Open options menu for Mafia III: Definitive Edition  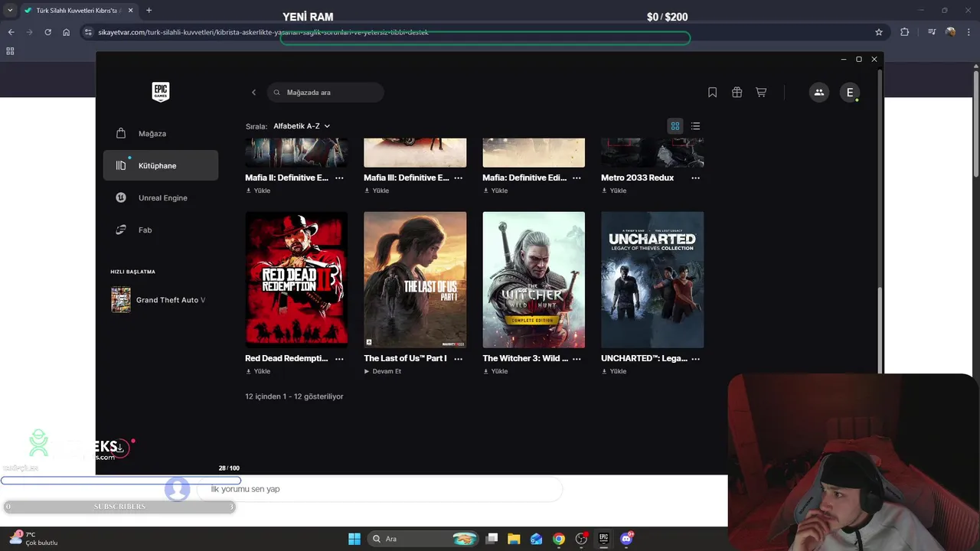pyautogui.click(x=458, y=178)
